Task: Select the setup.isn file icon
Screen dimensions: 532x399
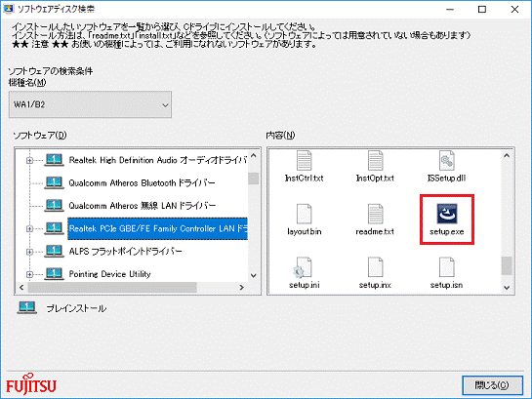Action: tap(446, 267)
